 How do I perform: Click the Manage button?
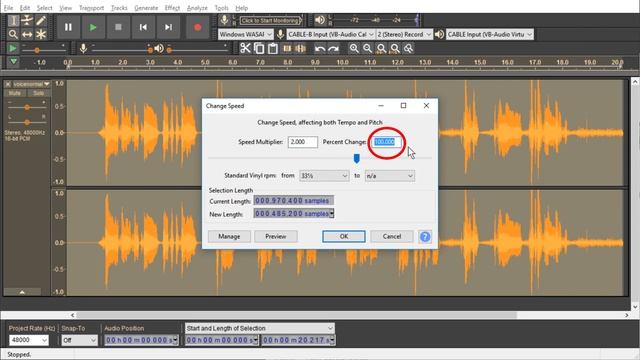[229, 236]
